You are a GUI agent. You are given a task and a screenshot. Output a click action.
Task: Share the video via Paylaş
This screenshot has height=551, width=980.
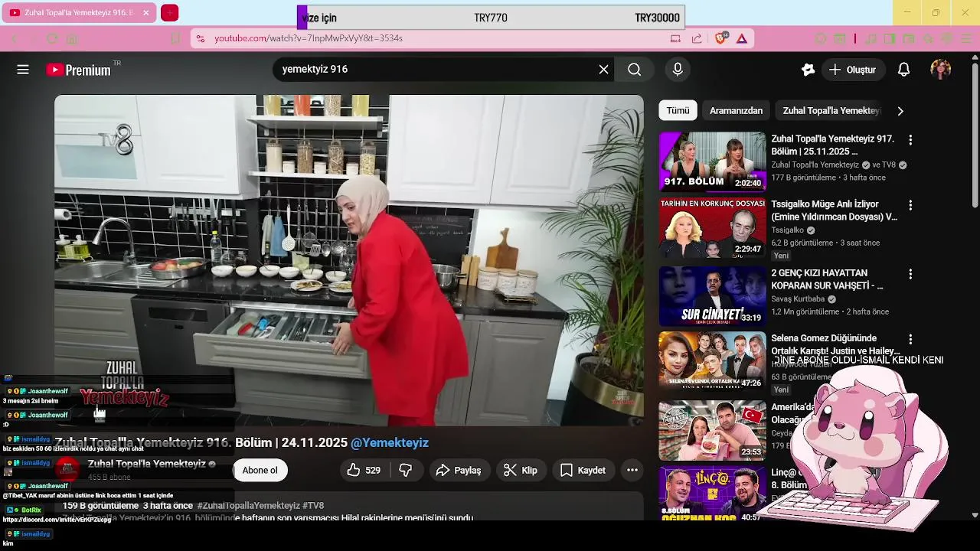(459, 471)
